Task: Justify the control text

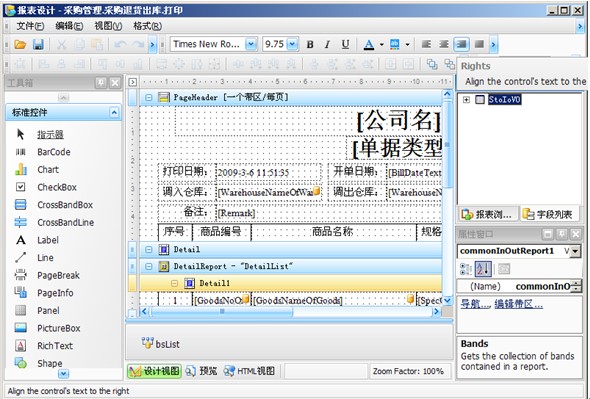Action: pyautogui.click(x=479, y=44)
